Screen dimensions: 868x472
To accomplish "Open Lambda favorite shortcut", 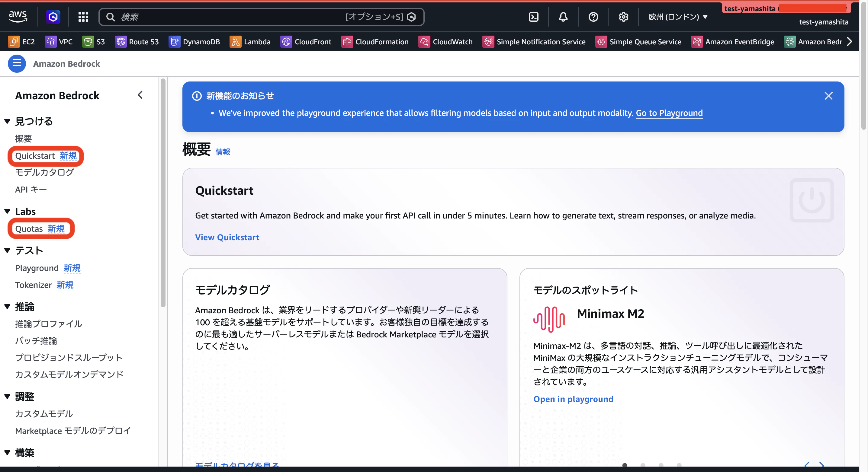I will (x=250, y=42).
